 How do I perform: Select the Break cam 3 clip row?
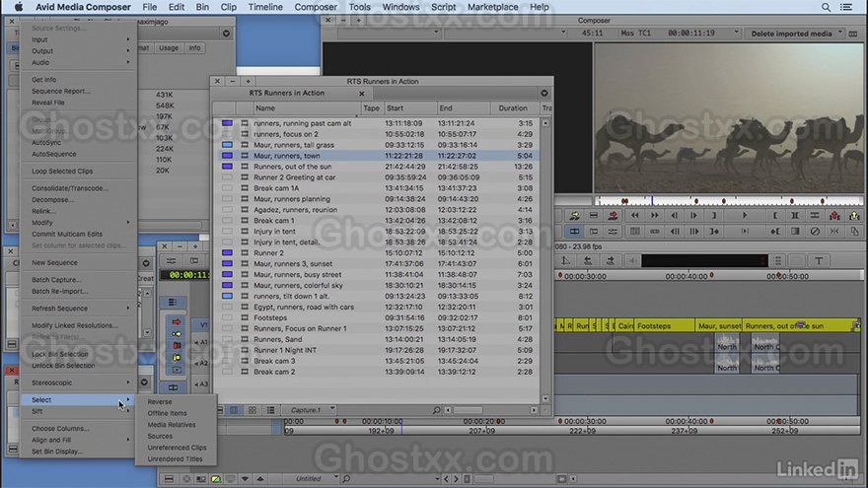tap(377, 361)
